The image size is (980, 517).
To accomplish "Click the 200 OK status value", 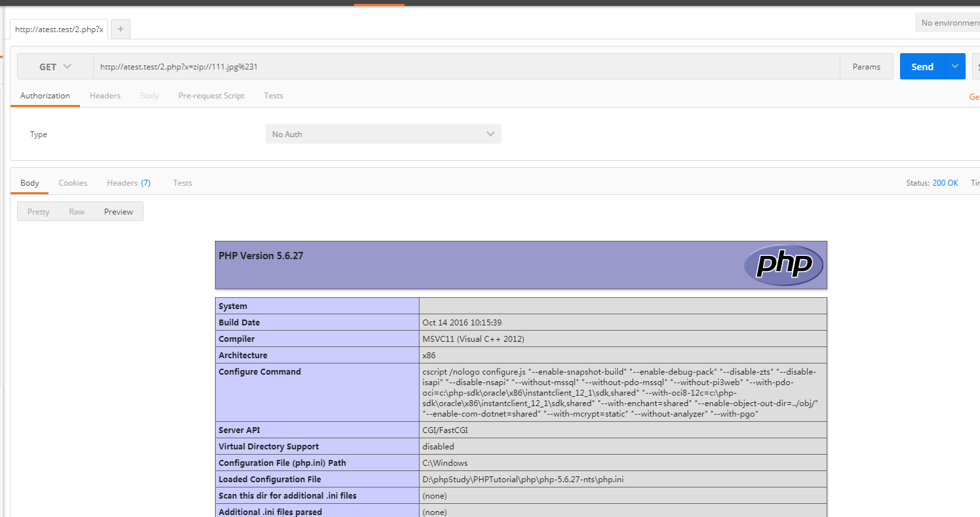I will tap(945, 183).
